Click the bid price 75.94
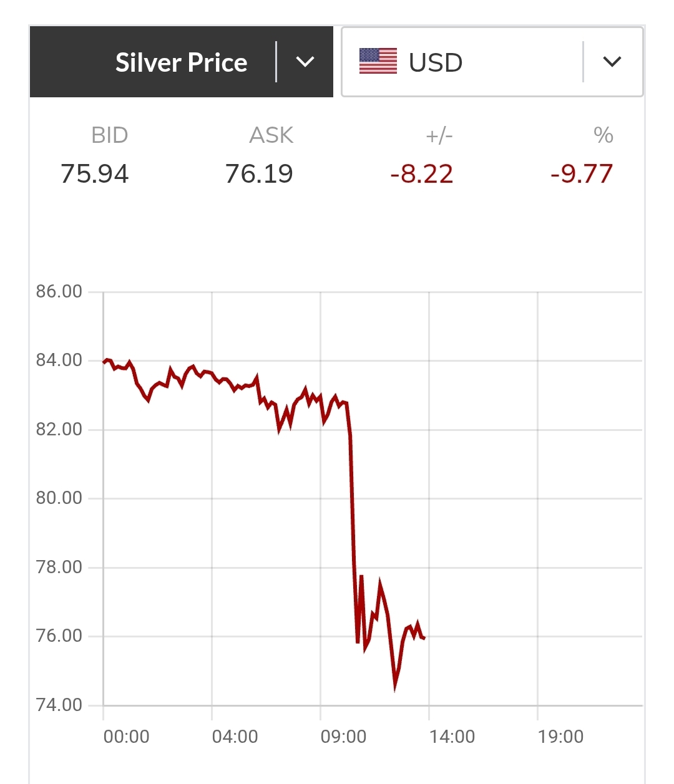 click(95, 173)
